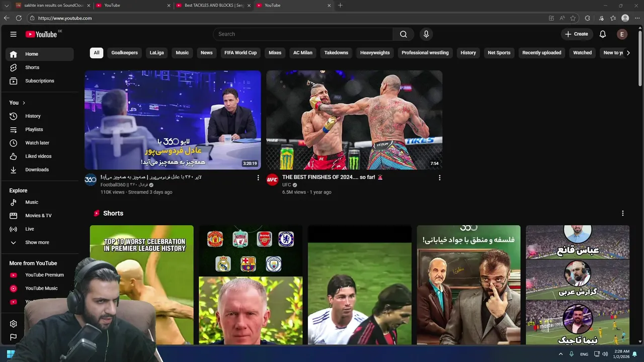Click the taskbar volume icon
Viewport: 644px width, 362px height.
point(605,354)
